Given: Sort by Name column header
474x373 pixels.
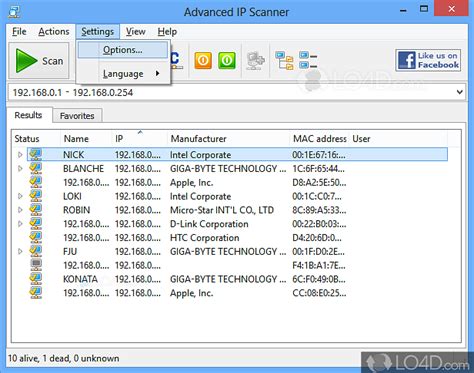Looking at the screenshot, I should (86, 139).
